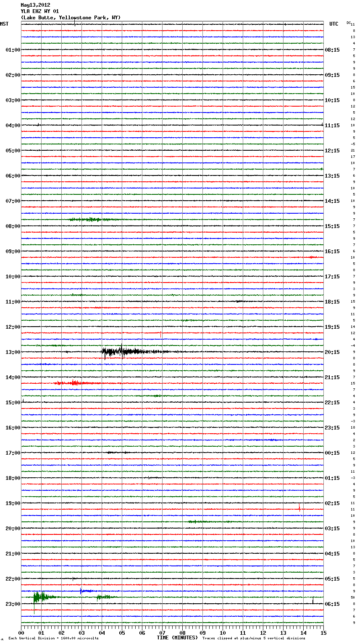
Task: Select the 10:00 MST row label
Action: point(13,277)
